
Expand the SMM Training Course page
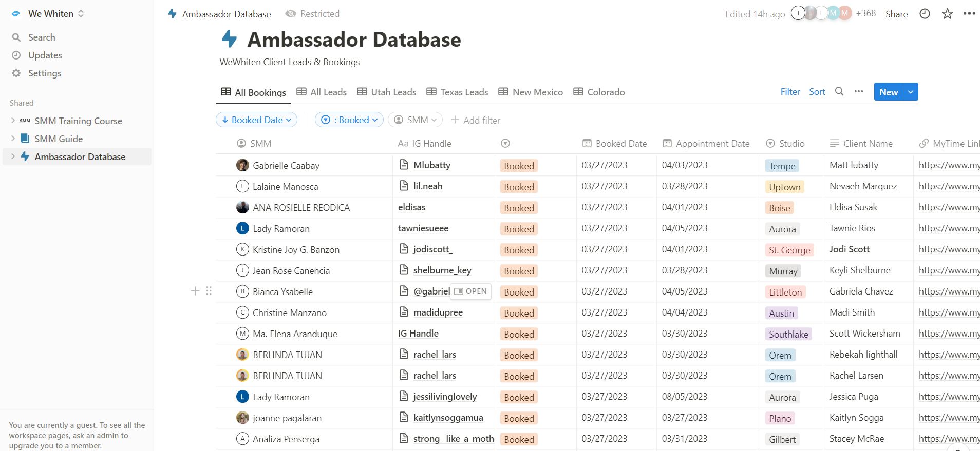(x=13, y=121)
